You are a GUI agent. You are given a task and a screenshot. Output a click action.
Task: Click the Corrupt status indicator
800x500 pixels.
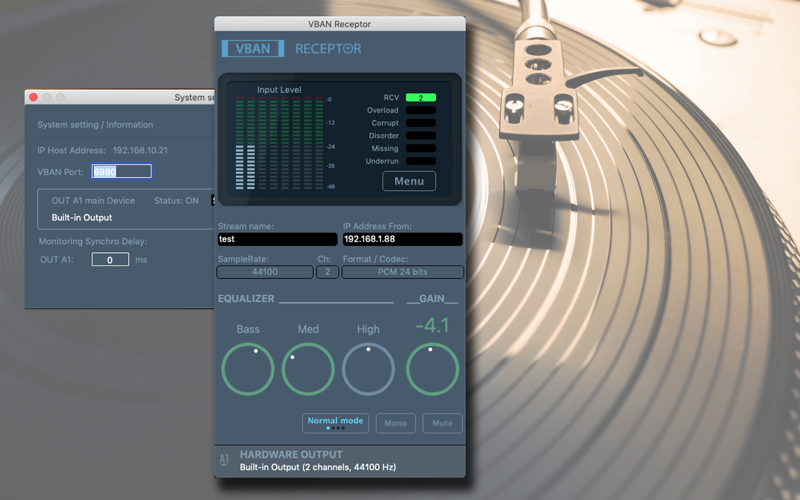[420, 123]
